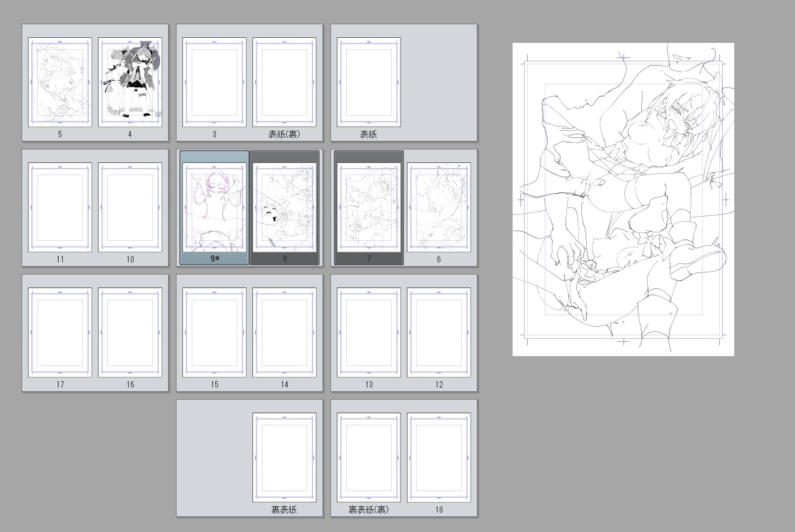Click the "裏表紙" page label text
This screenshot has height=532, width=795.
pyautogui.click(x=285, y=510)
